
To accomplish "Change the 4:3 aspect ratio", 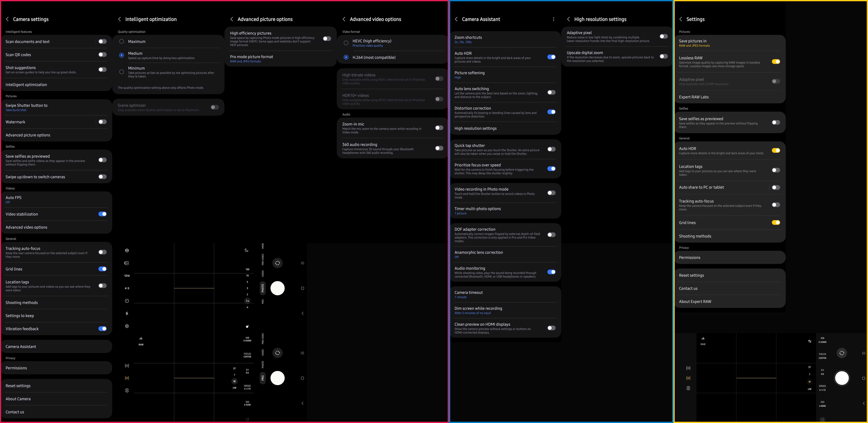I will [x=127, y=288].
